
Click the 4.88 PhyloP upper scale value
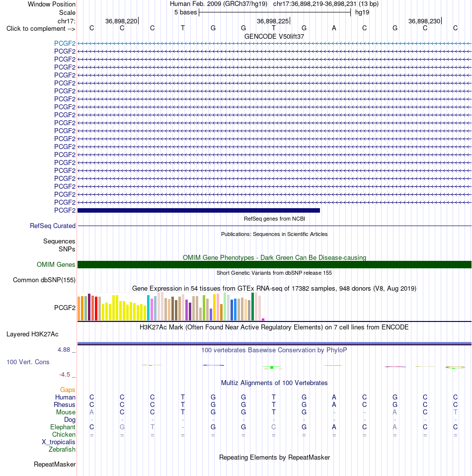[64, 350]
